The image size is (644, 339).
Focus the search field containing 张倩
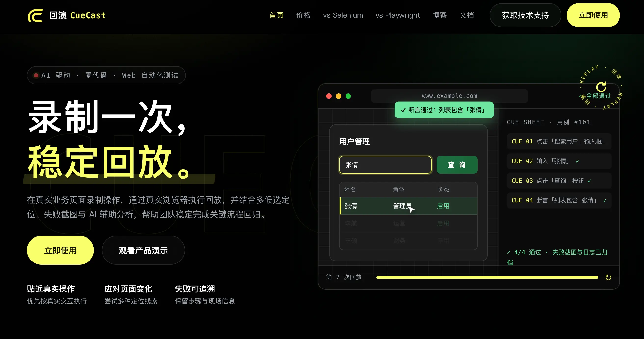(x=385, y=165)
